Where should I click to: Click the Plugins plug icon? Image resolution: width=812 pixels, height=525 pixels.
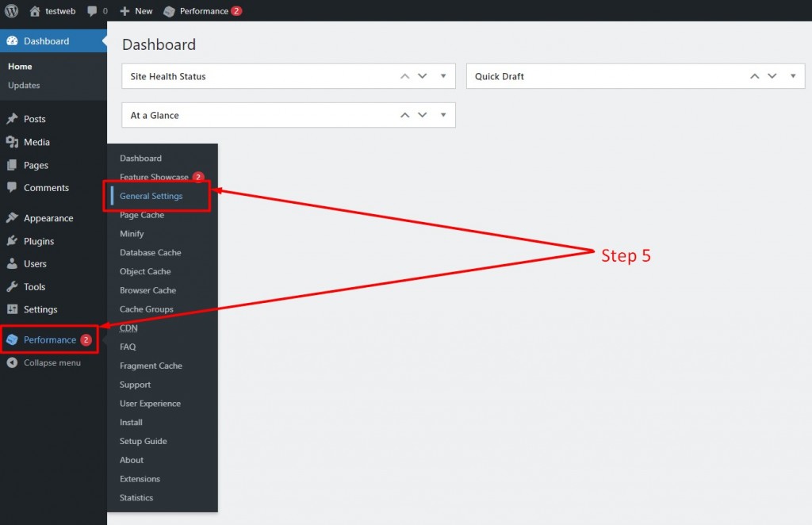[12, 241]
